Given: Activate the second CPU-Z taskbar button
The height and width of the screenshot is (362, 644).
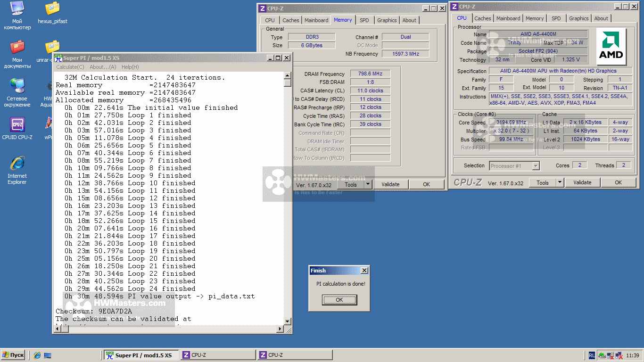Looking at the screenshot, I should pyautogui.click(x=295, y=355).
